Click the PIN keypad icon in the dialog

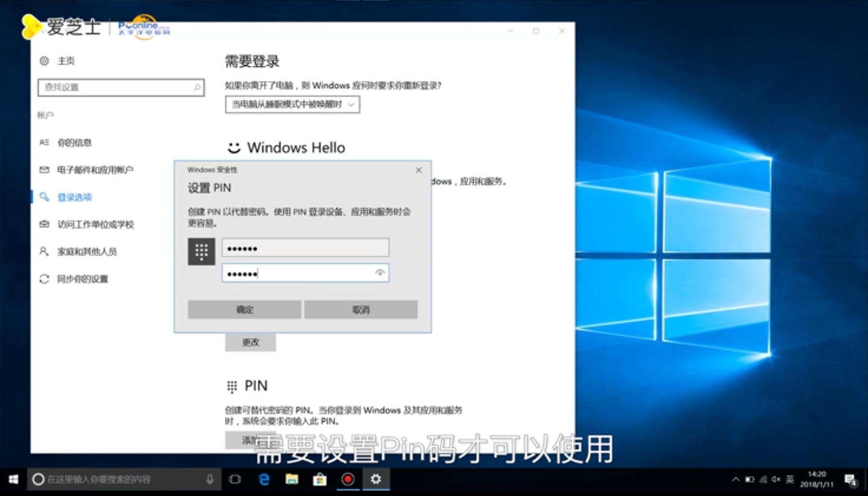pos(201,251)
